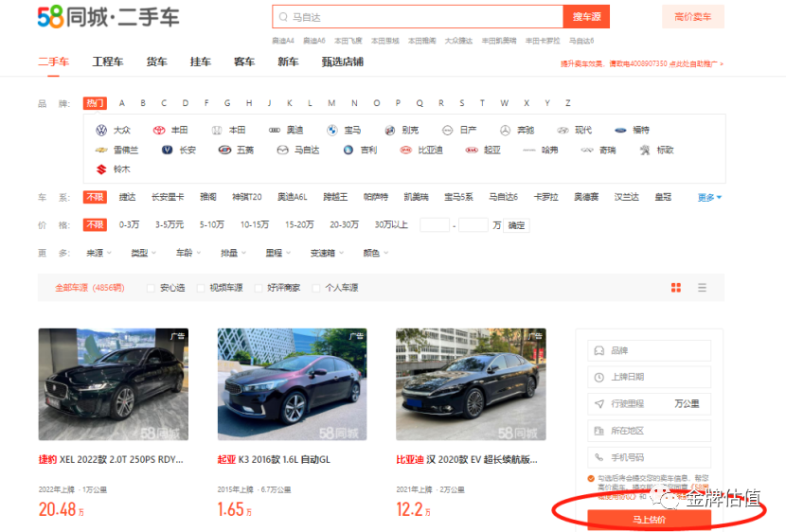The image size is (786, 532).
Task: Open the 颜色 filter dropdown
Action: point(375,253)
